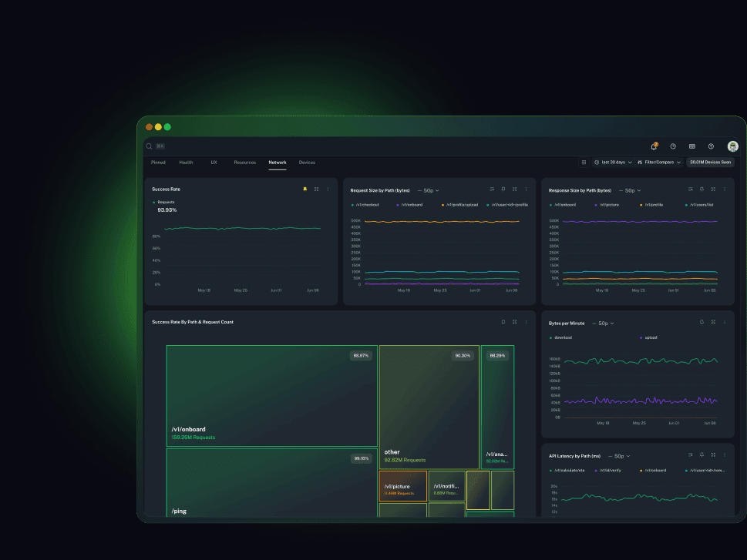The image size is (747, 560).
Task: Unpin the Success Rate chart
Action: click(x=305, y=189)
